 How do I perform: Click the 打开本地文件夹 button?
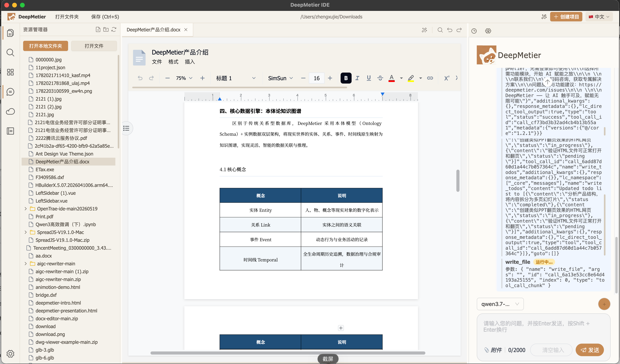tap(46, 46)
